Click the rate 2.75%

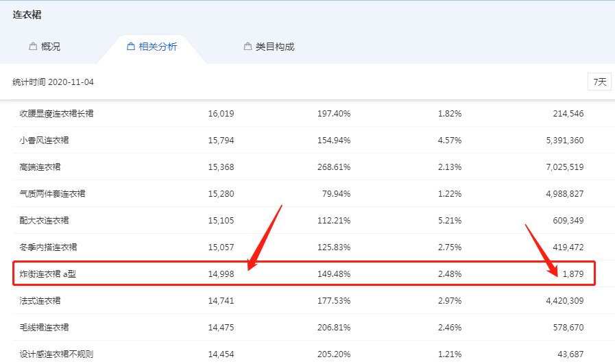pyautogui.click(x=450, y=247)
